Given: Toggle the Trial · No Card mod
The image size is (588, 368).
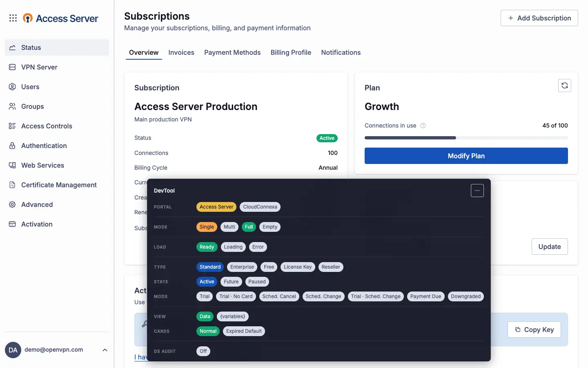Looking at the screenshot, I should coord(236,296).
